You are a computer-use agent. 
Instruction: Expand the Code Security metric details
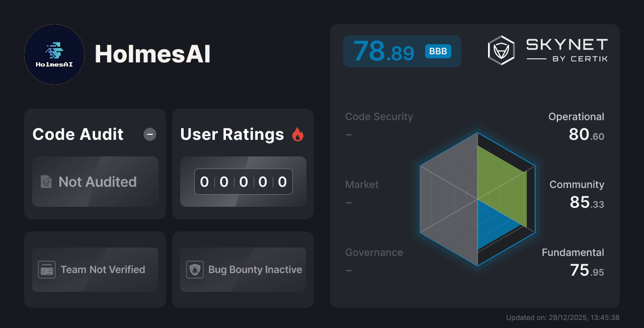click(x=379, y=125)
